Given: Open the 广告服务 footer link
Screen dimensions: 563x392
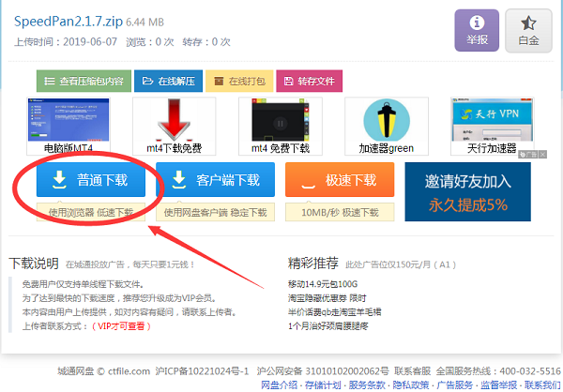Looking at the screenshot, I should tap(455, 384).
